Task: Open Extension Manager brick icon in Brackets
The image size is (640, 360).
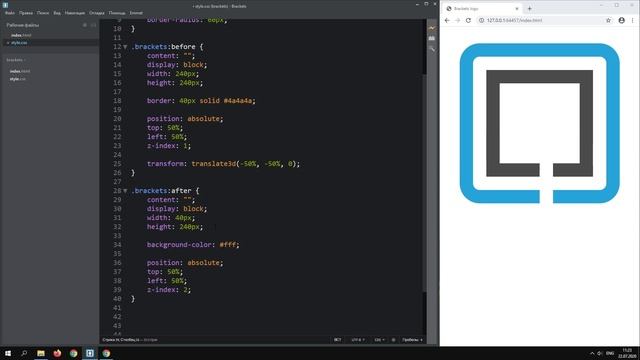Action: click(x=432, y=38)
